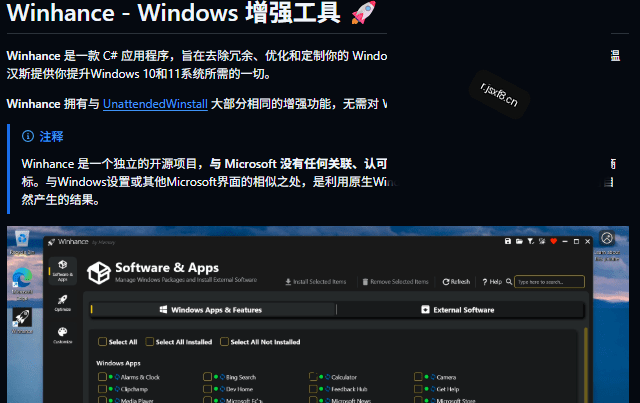Minimize the Winhance window
The width and height of the screenshot is (640, 403).
(565, 241)
